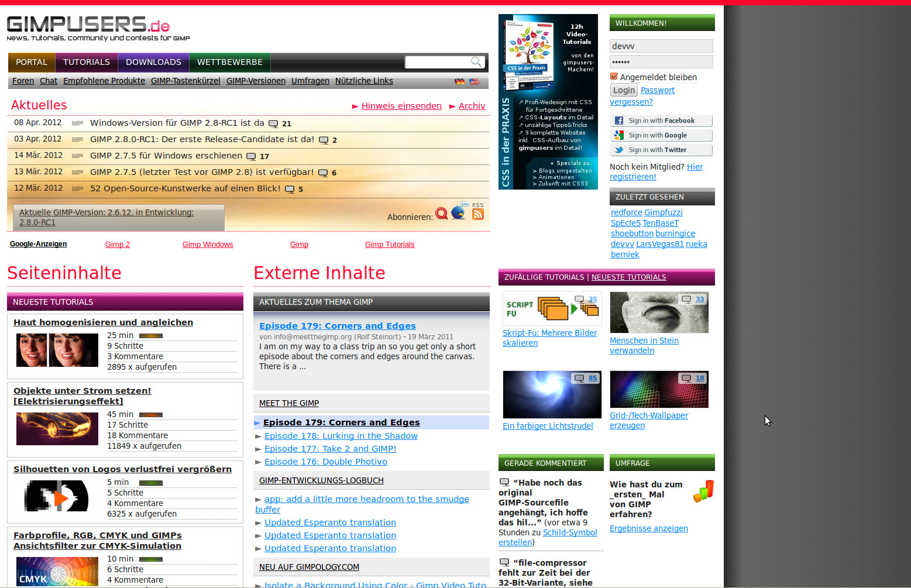Open Episode 178: Lurking in the Shadow

(x=341, y=436)
